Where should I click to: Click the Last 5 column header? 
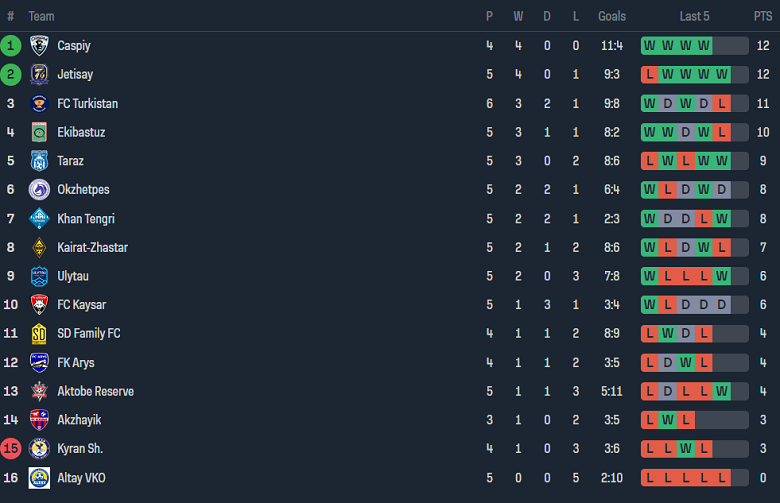point(694,16)
